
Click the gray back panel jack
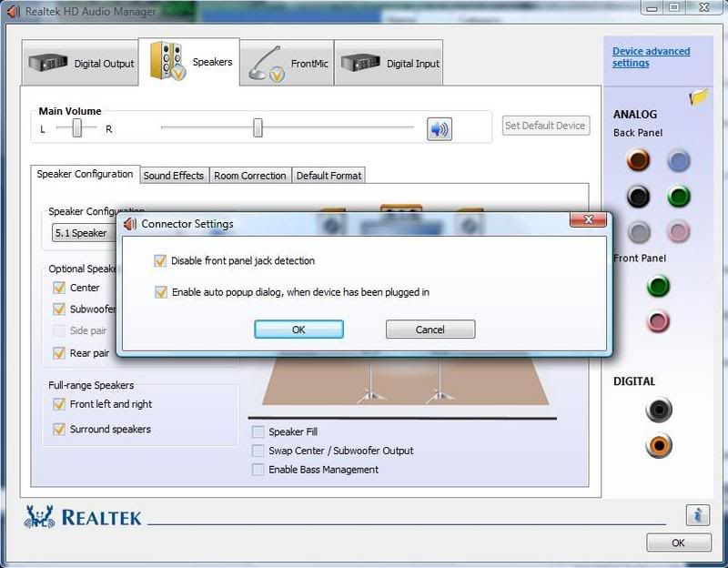pos(639,232)
